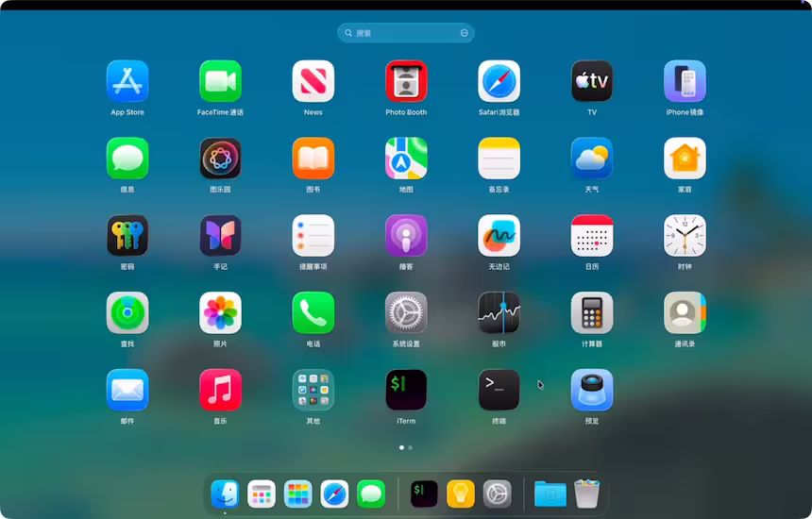Launch the Weather app

point(592,159)
